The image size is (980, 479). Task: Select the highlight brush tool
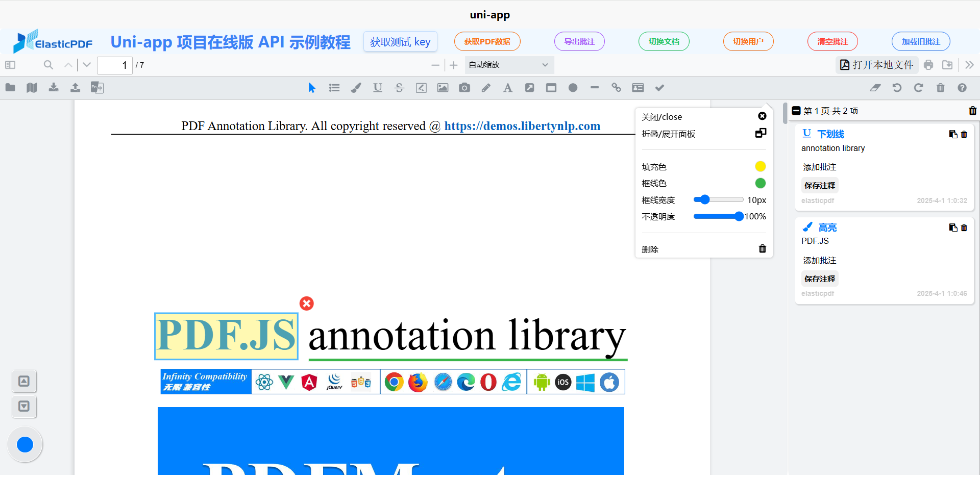pos(356,87)
